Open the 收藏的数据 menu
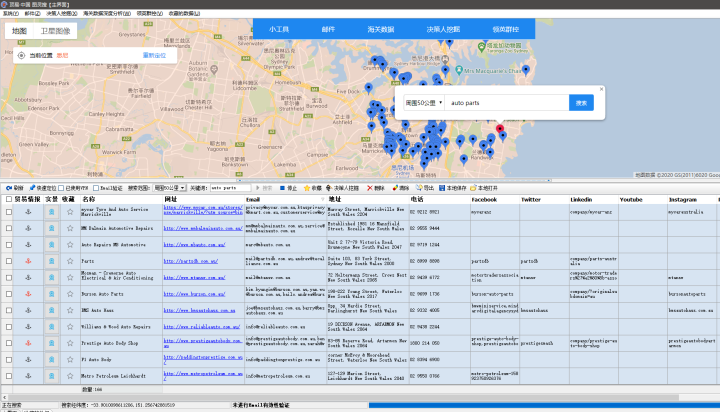Viewport: 720px width, 412px height. coord(184,13)
